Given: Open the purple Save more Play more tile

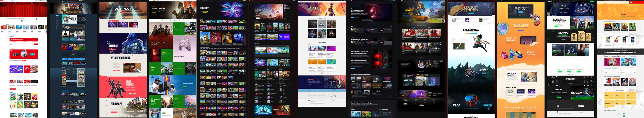Looking at the screenshot, I should click(284, 37).
